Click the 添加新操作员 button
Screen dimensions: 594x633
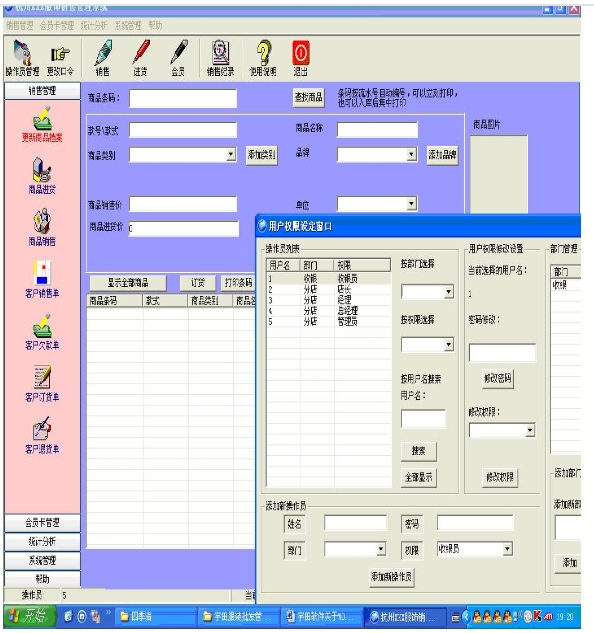(x=391, y=577)
